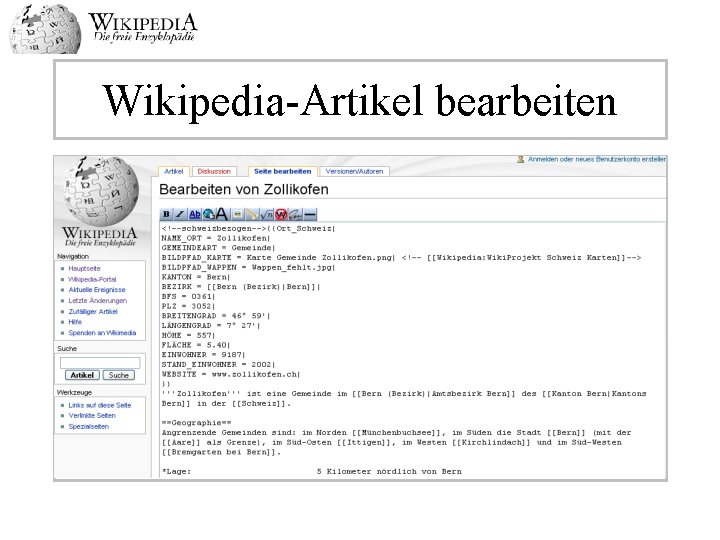The height and width of the screenshot is (540, 720).
Task: Click the 'Bearbeiten von Zollikofen' heading
Action: pyautogui.click(x=244, y=189)
